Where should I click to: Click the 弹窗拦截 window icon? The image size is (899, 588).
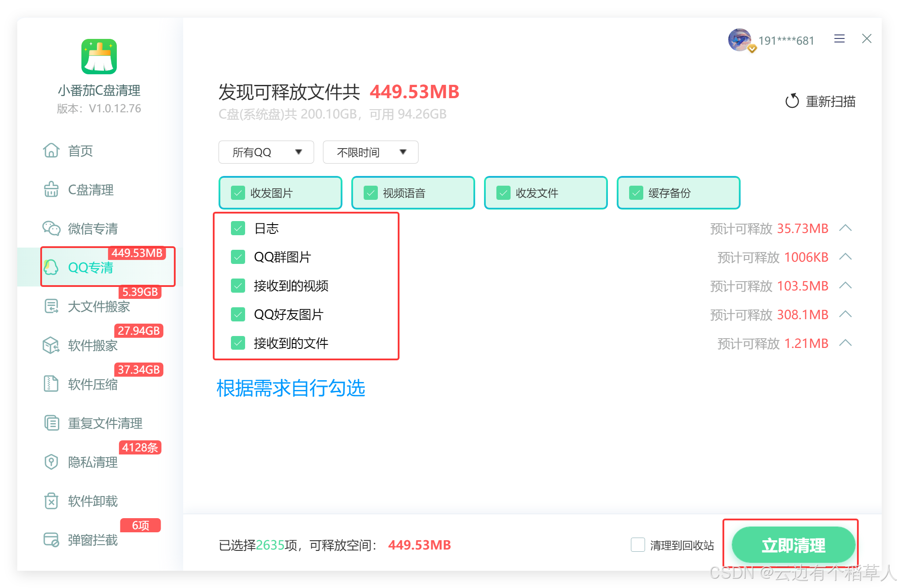click(x=51, y=540)
